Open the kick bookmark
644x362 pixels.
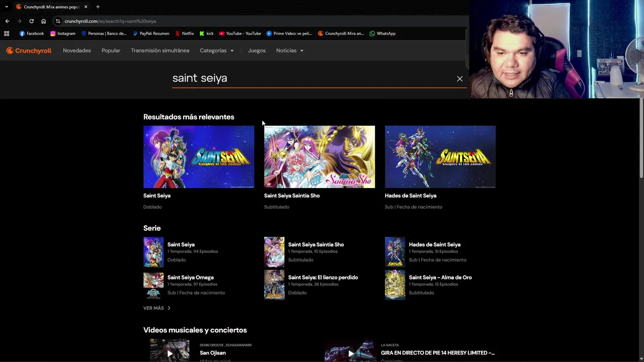click(207, 33)
